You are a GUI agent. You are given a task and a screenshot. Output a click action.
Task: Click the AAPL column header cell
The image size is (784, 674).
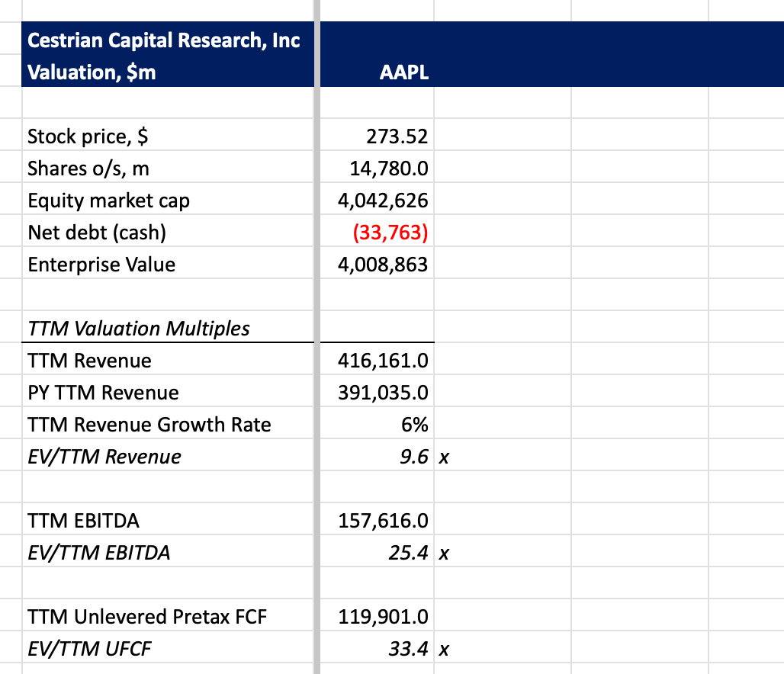(404, 72)
